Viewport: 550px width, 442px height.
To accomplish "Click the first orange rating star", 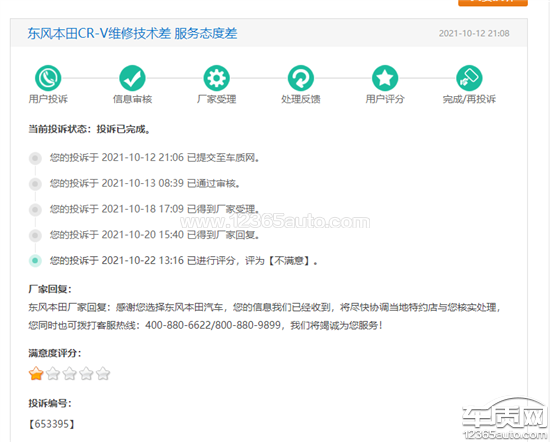I will coord(36,373).
